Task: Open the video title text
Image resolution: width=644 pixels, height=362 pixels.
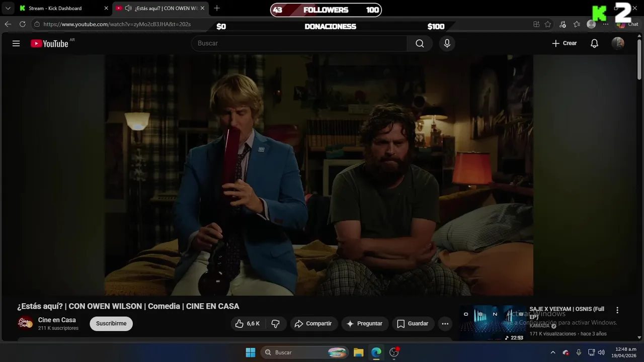Action: pos(128,306)
